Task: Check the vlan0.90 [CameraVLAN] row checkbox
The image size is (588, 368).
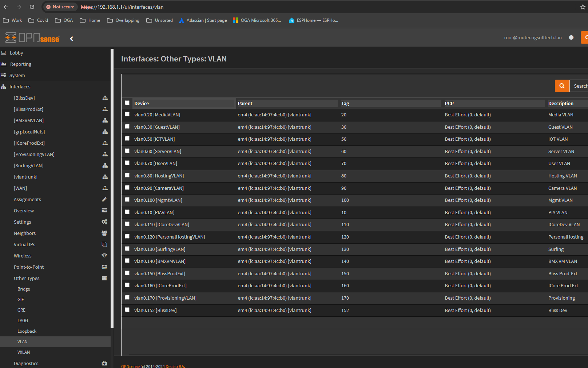Action: pyautogui.click(x=127, y=188)
